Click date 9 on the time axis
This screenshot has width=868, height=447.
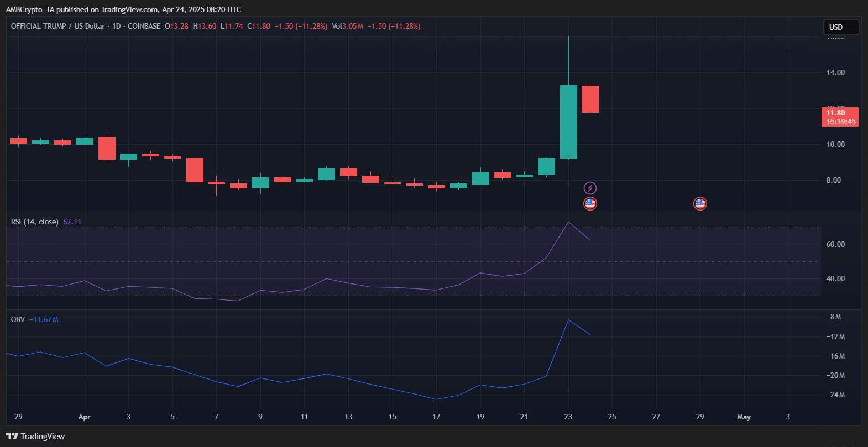click(x=260, y=417)
